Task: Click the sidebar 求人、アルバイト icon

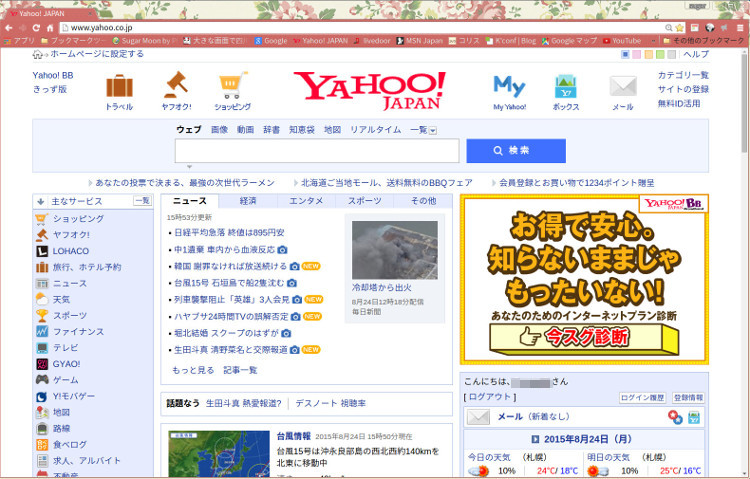Action: click(x=42, y=460)
